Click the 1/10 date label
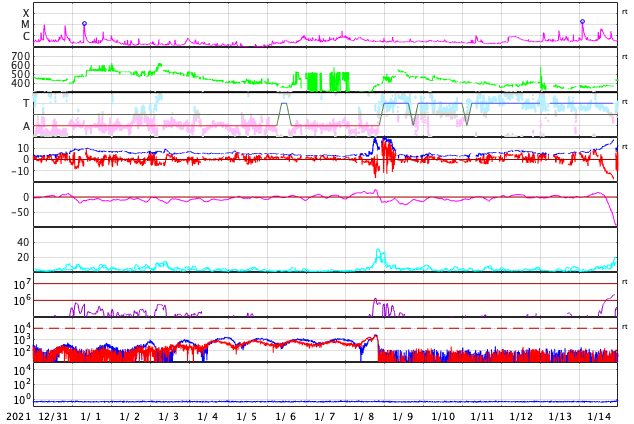Viewport: 634px width, 424px height. point(443,417)
